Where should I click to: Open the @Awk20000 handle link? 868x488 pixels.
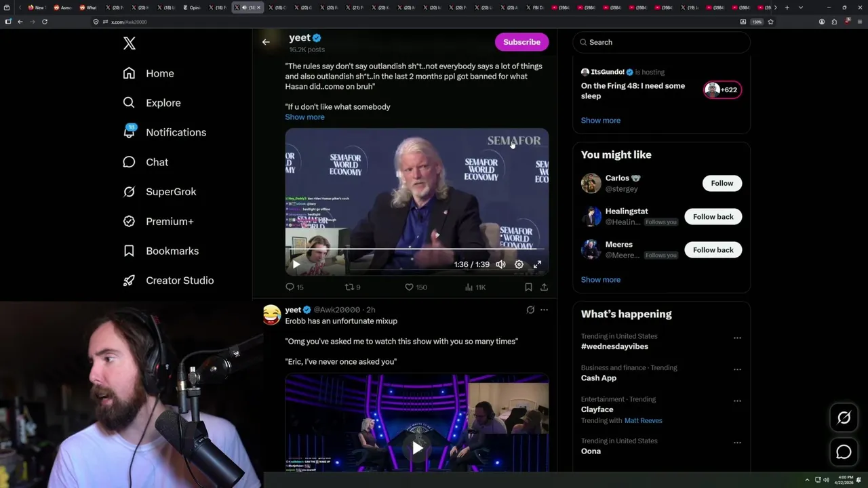[x=336, y=310]
